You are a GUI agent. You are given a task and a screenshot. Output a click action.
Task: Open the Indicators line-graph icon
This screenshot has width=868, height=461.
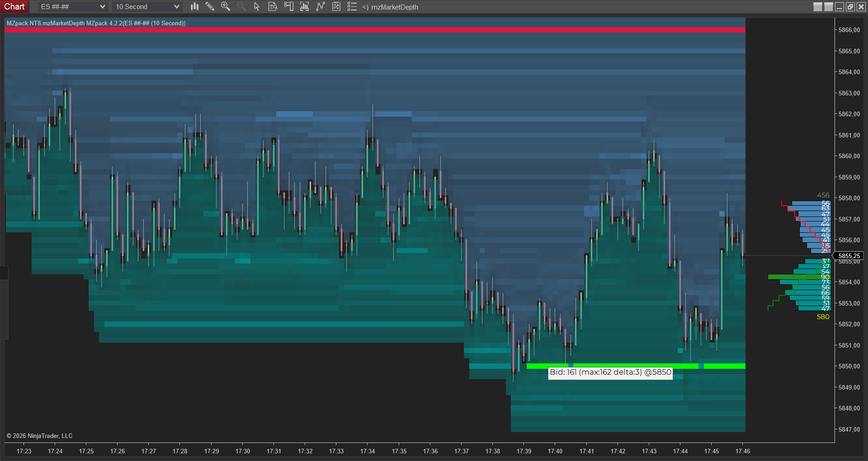(320, 6)
